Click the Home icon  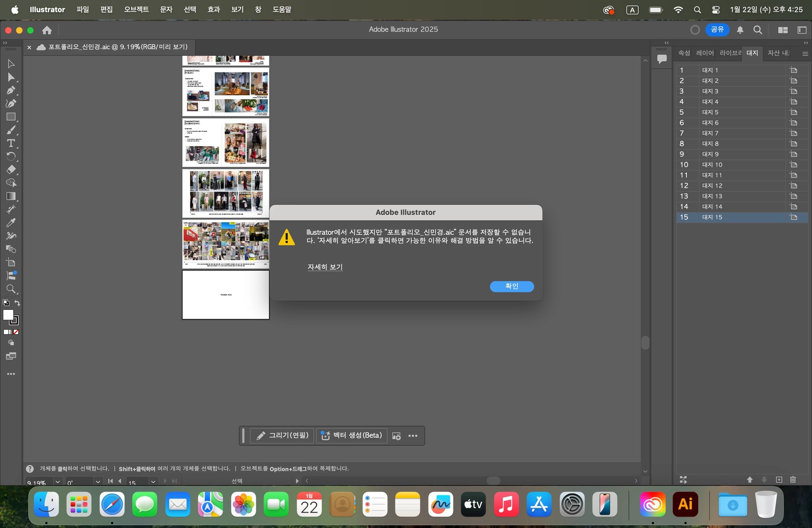47,30
